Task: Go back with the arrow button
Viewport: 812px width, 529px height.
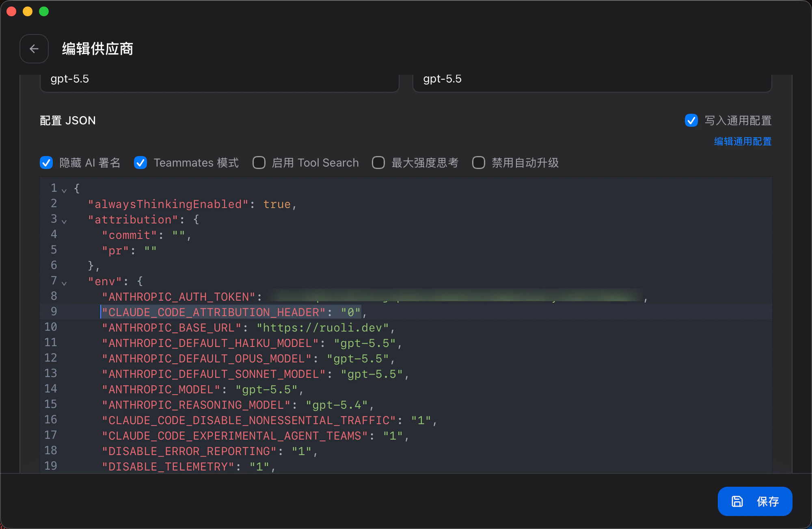Action: [34, 49]
